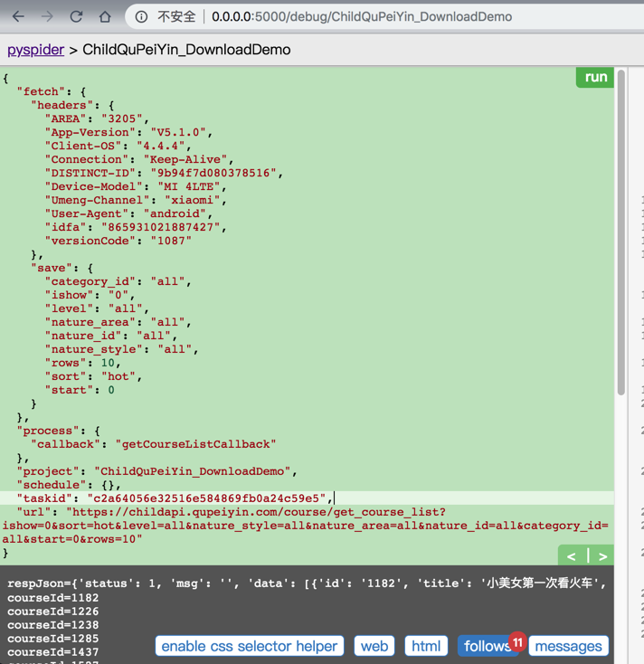Click the "category_id" line under save
This screenshot has height=664, width=644.
pyautogui.click(x=118, y=281)
